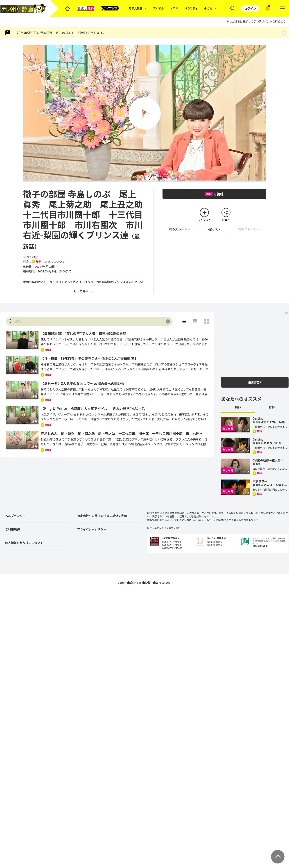
Task: Jump to top with arrow button
Action: 278,856
